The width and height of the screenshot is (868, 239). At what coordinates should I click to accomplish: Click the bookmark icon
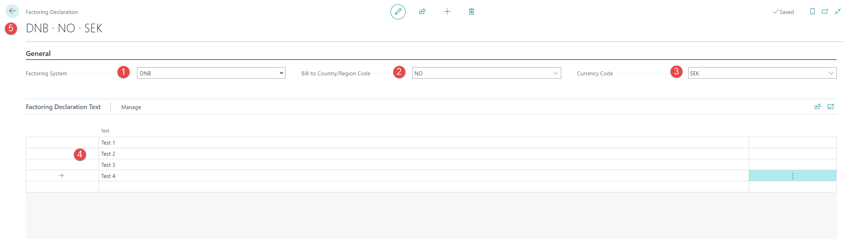point(812,12)
